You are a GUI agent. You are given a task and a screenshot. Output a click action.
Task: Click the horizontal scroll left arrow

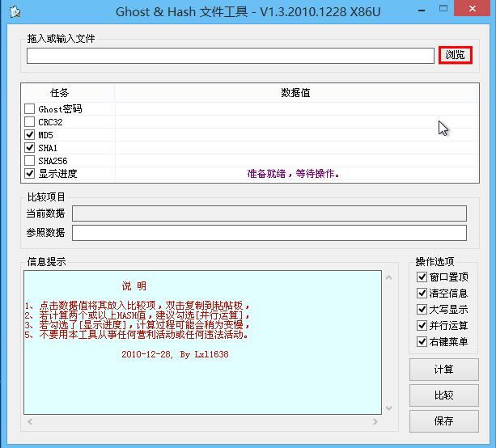point(30,421)
